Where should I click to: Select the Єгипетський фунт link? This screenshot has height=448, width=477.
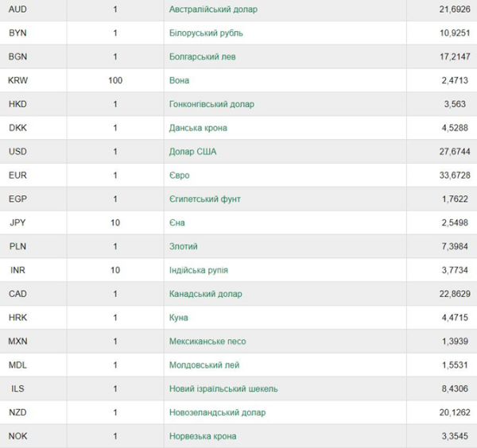pos(205,199)
